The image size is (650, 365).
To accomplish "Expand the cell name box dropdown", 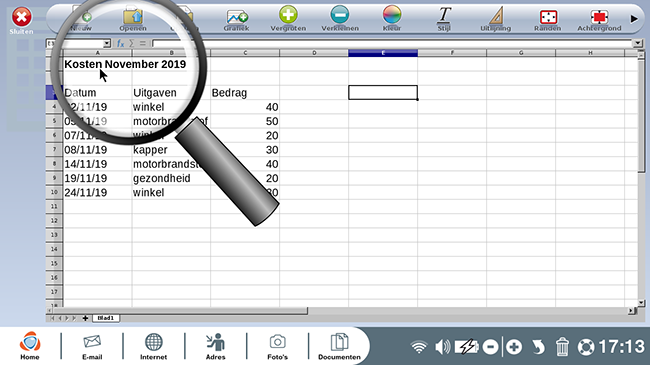I will click(107, 44).
